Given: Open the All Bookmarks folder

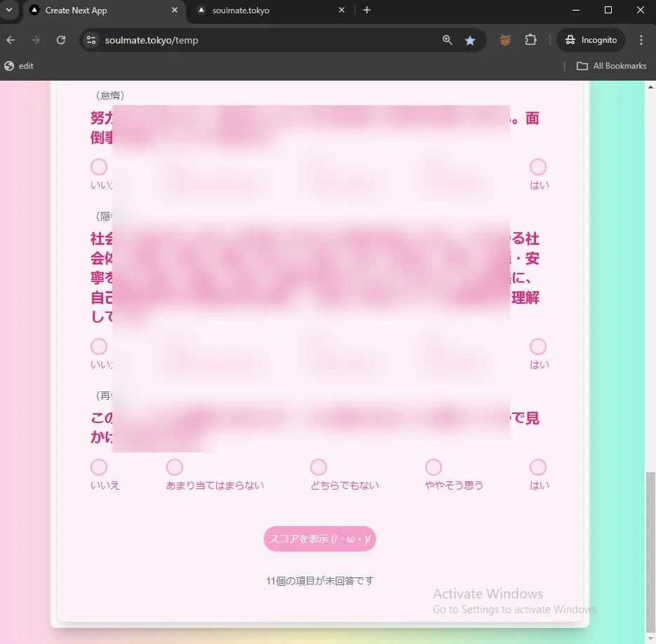Looking at the screenshot, I should [x=611, y=66].
